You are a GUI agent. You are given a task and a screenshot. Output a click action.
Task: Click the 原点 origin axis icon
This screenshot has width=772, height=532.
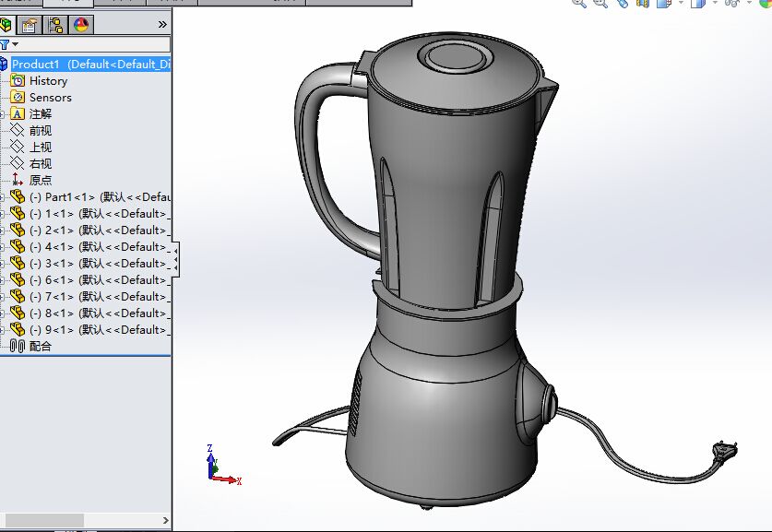pos(18,180)
